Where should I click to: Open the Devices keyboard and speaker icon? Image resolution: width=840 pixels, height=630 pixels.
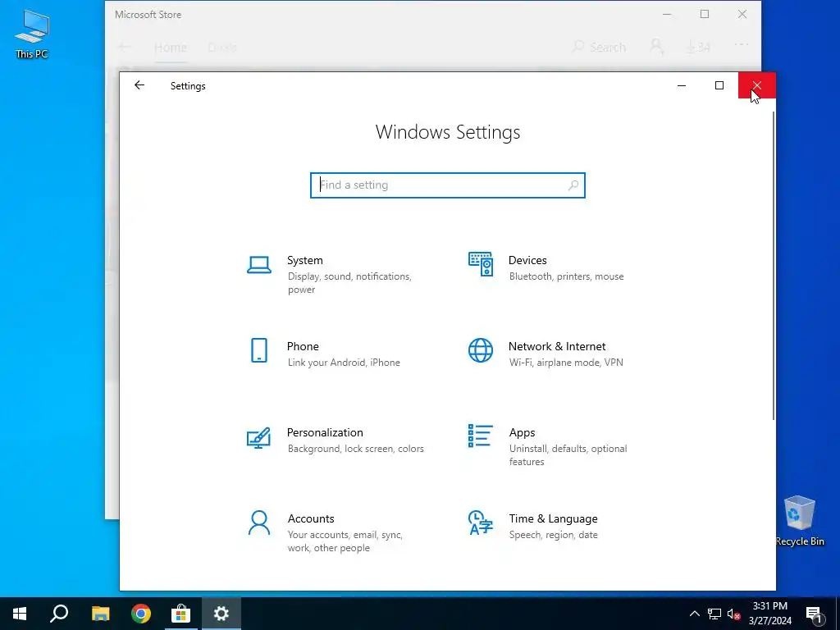(481, 264)
